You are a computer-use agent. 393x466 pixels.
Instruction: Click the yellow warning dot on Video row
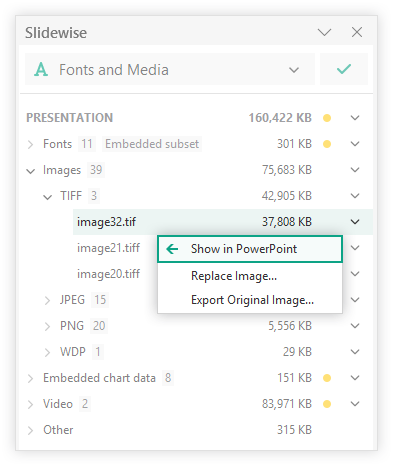327,404
